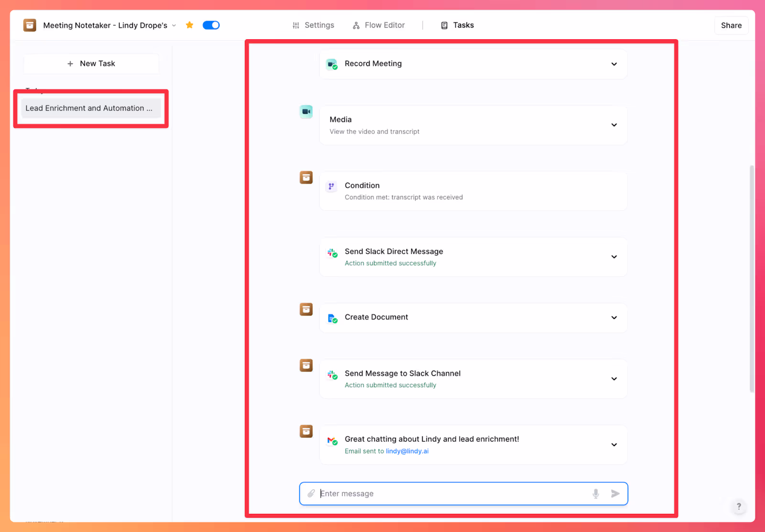This screenshot has width=765, height=532.
Task: Click the attachment paperclip icon
Action: [x=311, y=494]
